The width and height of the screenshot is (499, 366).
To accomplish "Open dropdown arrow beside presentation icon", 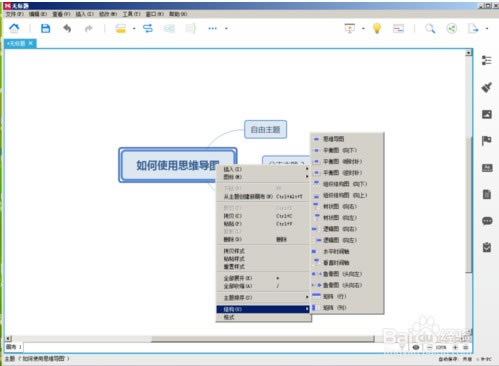I will point(363,29).
